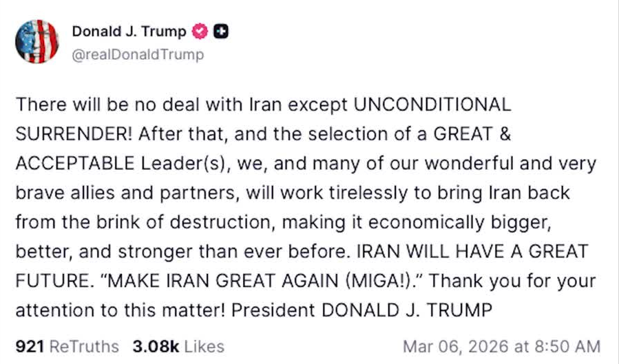Open the @realDonaldTrump handle link
The height and width of the screenshot is (364, 619).
point(138,54)
